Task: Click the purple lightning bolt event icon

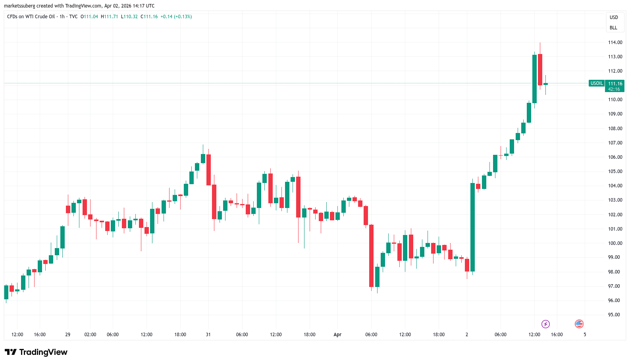Action: point(545,324)
